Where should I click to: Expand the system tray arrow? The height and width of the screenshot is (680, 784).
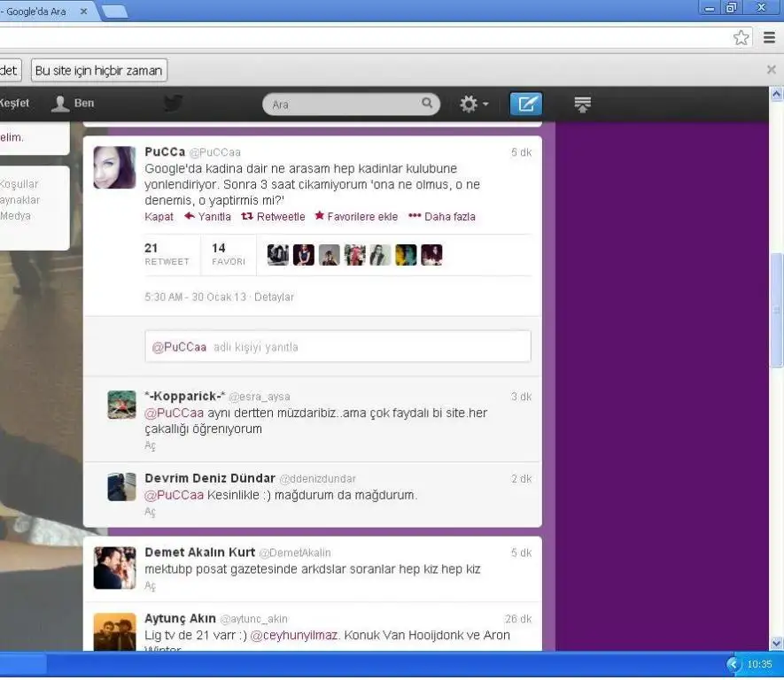(x=733, y=664)
